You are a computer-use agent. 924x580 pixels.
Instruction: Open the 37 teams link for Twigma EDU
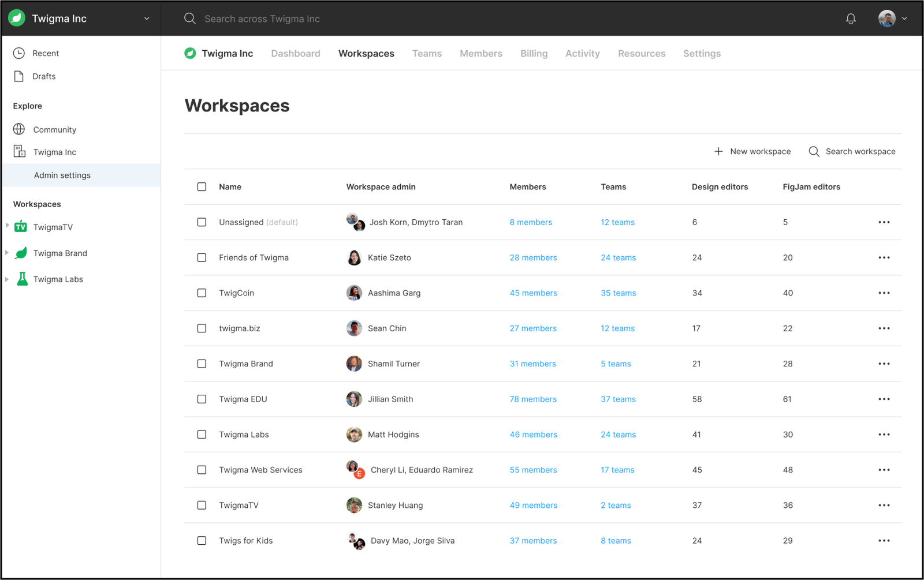coord(618,399)
